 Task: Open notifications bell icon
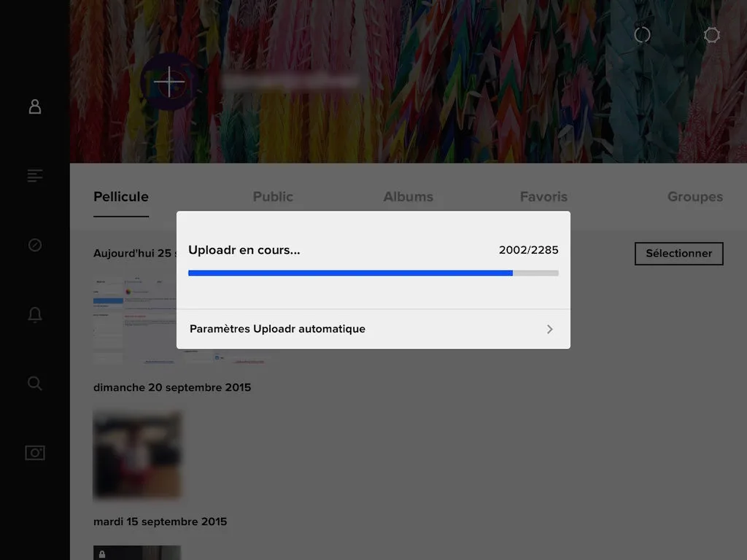click(35, 314)
